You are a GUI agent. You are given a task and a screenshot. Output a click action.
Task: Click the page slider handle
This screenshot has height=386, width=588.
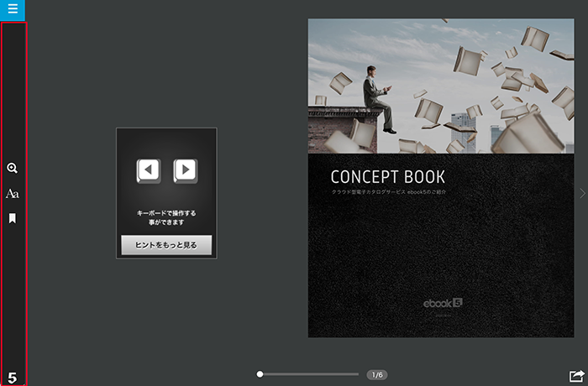[x=260, y=374]
